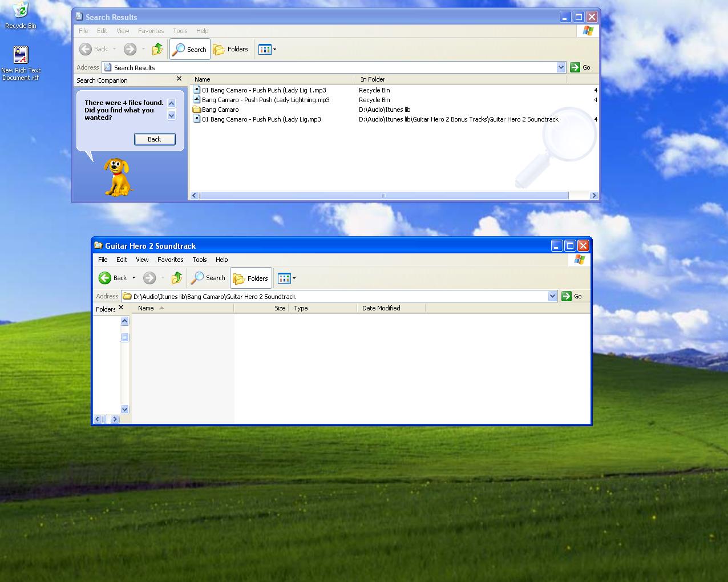Sort by Size column in Guitar Hero window
Viewport: 728px width, 582px height.
(261, 308)
